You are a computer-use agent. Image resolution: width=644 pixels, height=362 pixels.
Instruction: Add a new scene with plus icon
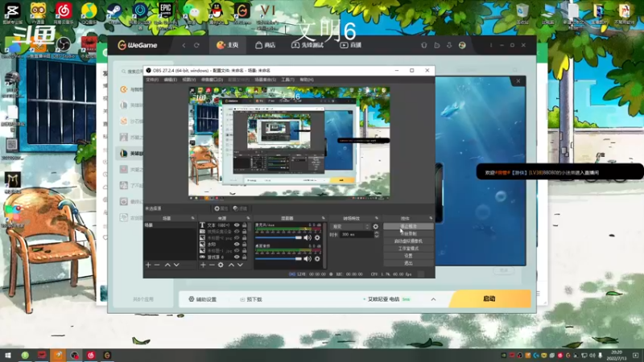pos(148,265)
